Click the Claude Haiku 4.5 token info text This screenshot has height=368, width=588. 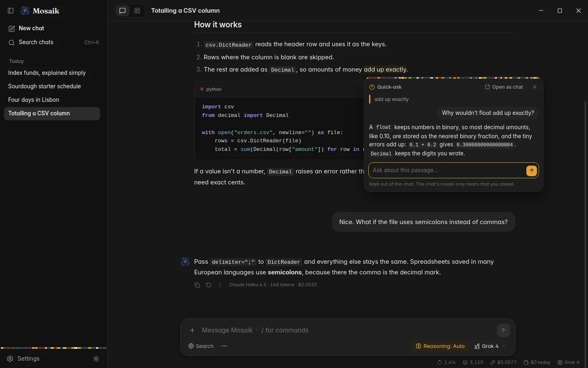pos(273,285)
